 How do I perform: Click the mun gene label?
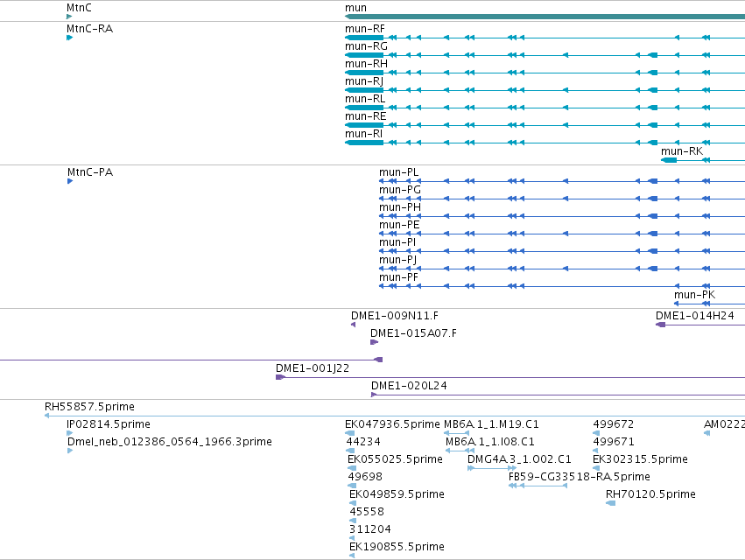(356, 8)
